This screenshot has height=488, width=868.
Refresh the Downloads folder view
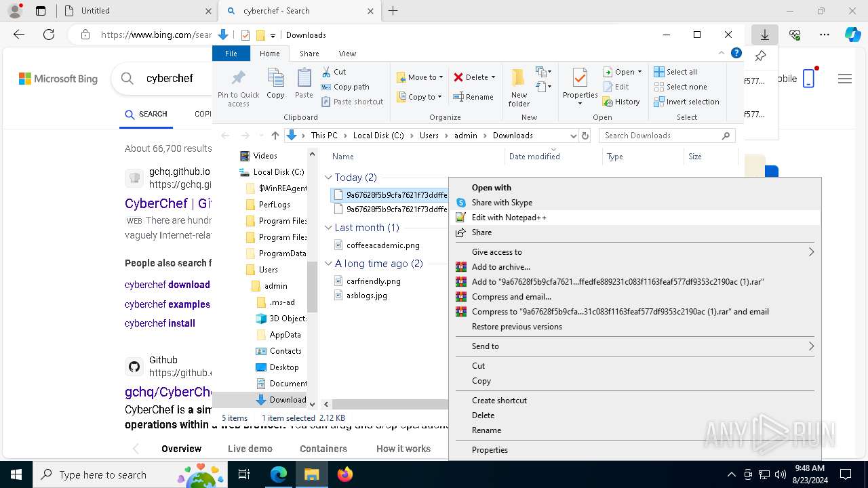coord(585,136)
